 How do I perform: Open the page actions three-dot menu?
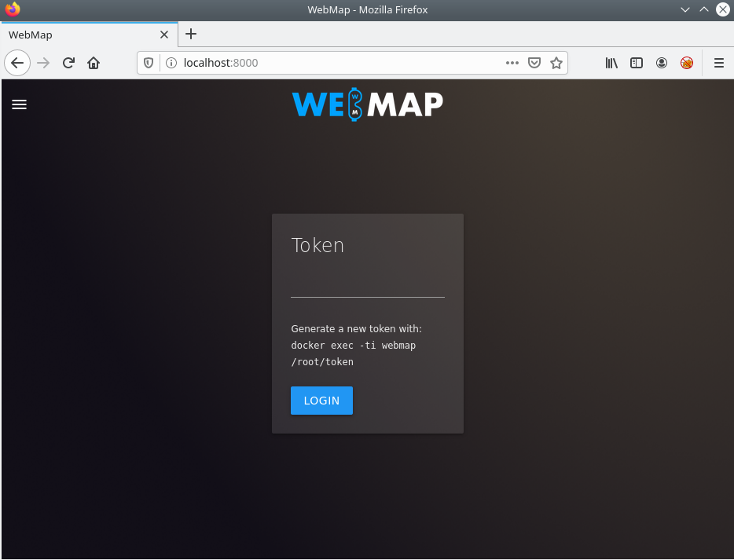(512, 63)
